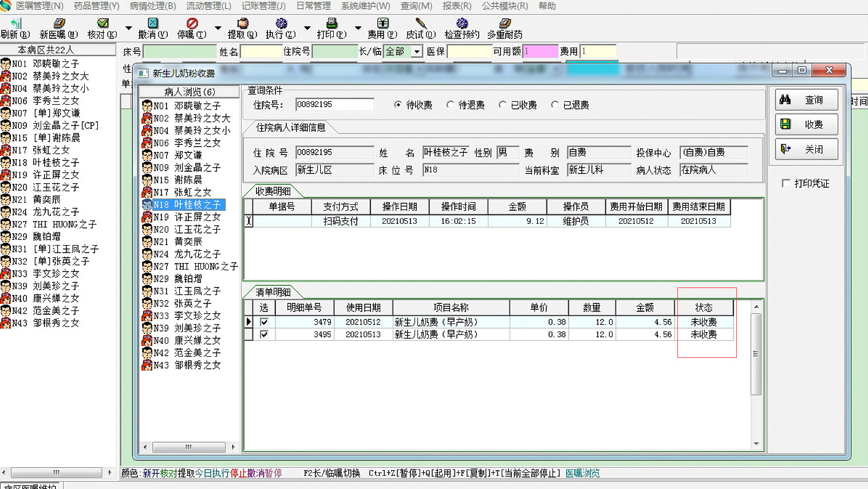Click the 收费 charge button
The width and height of the screenshot is (868, 489).
point(807,124)
